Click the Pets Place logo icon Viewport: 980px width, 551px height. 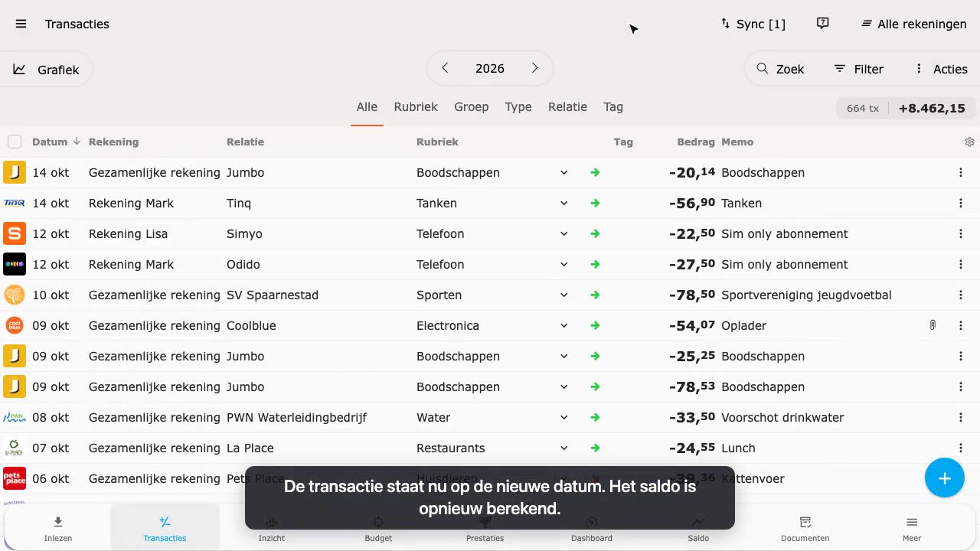[15, 478]
